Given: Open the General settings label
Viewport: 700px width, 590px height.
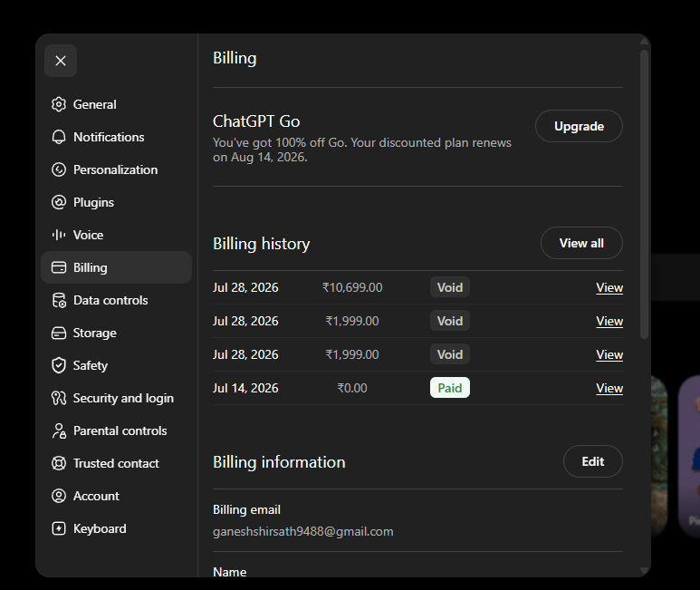Looking at the screenshot, I should tap(95, 104).
